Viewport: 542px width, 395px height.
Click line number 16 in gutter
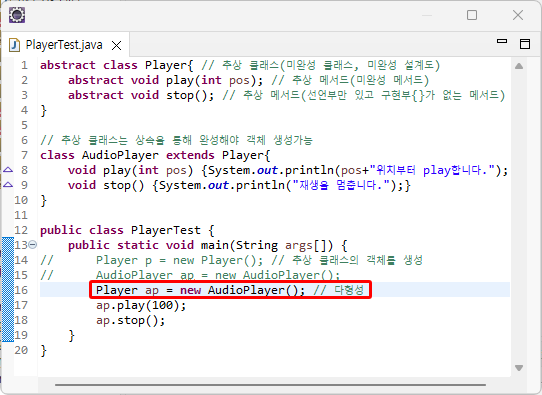coord(21,290)
